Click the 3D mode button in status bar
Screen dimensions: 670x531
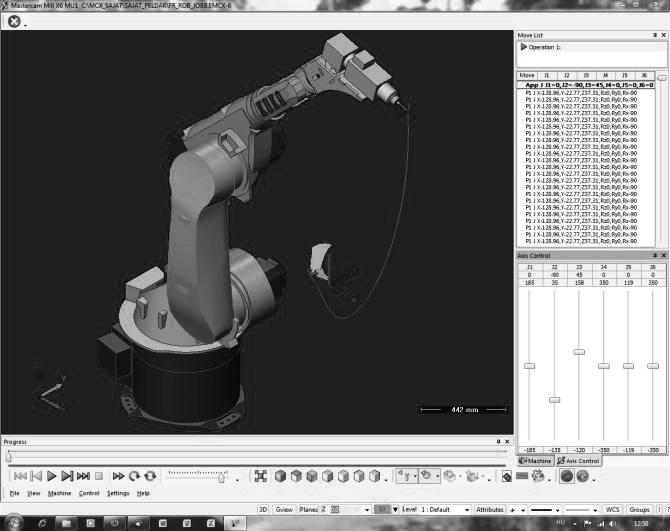pyautogui.click(x=263, y=509)
